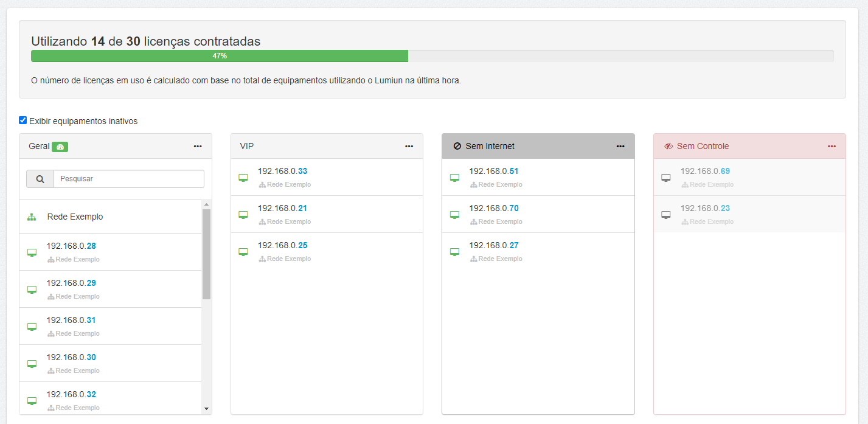Click the monitor icon for 192.168.0.33
This screenshot has height=424, width=868.
pos(243,178)
